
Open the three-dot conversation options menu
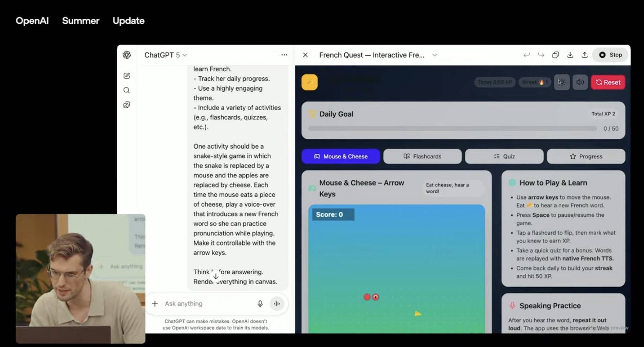pyautogui.click(x=284, y=55)
